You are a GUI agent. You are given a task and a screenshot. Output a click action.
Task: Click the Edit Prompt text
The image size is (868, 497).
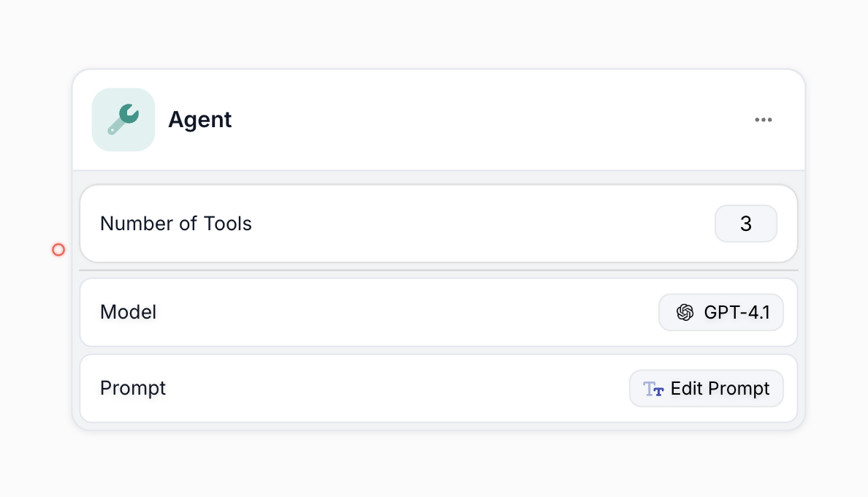pos(720,389)
